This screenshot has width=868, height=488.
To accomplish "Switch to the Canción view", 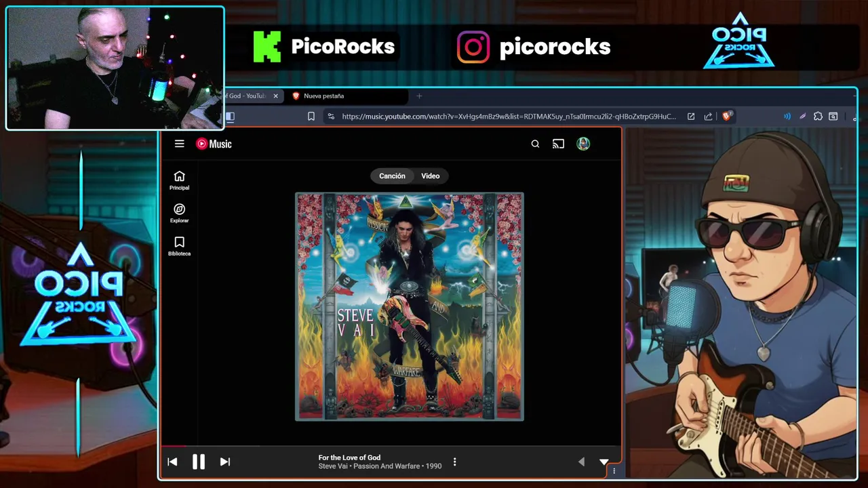I will pos(392,176).
